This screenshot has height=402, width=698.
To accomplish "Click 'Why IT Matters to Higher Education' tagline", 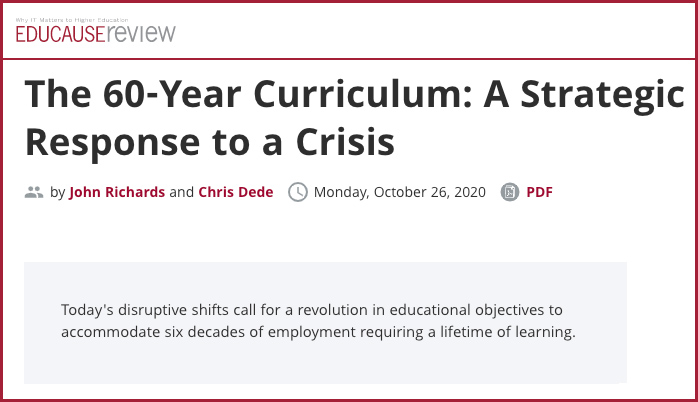I will coord(72,20).
